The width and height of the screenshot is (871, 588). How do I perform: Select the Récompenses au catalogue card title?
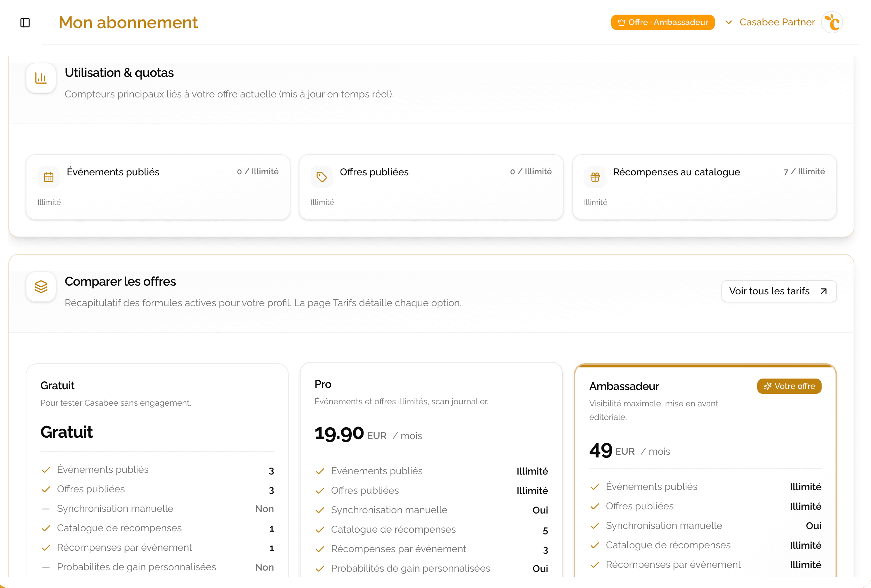676,172
